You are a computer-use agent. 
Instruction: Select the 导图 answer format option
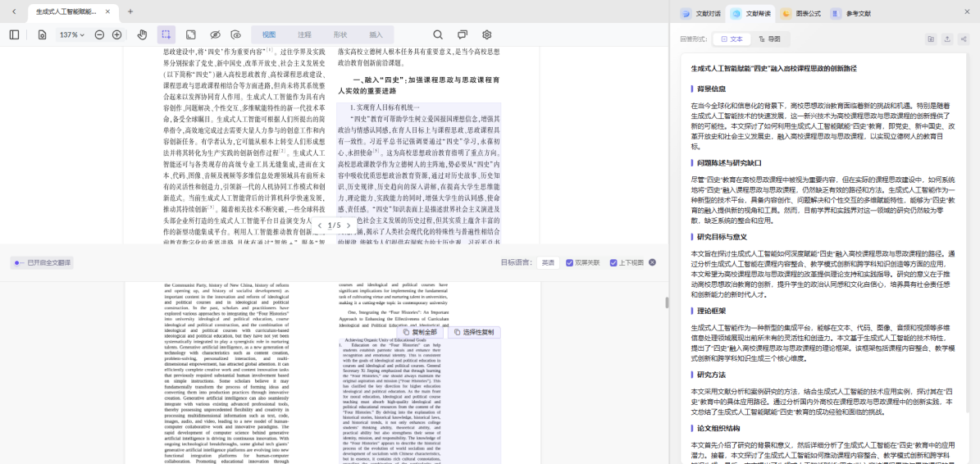coord(769,39)
